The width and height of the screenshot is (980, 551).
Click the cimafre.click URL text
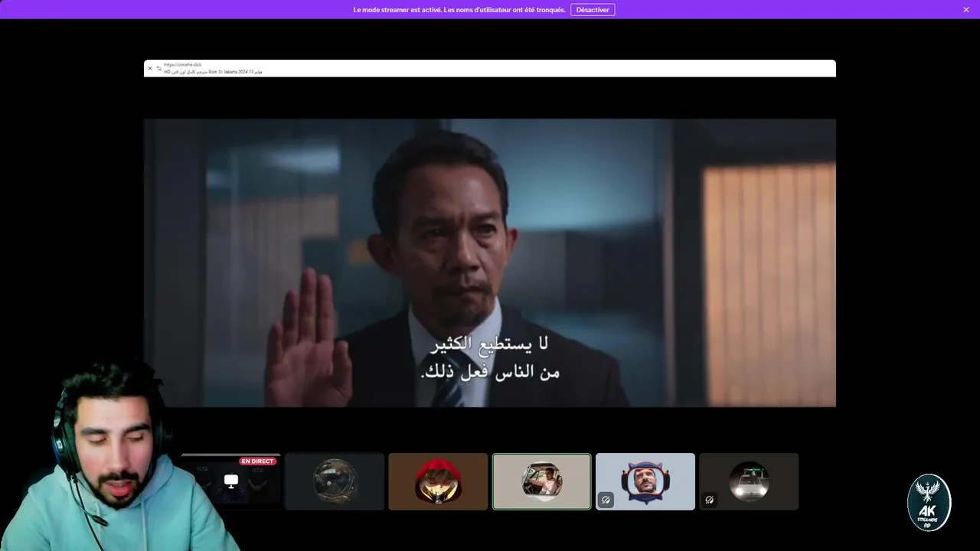point(183,65)
